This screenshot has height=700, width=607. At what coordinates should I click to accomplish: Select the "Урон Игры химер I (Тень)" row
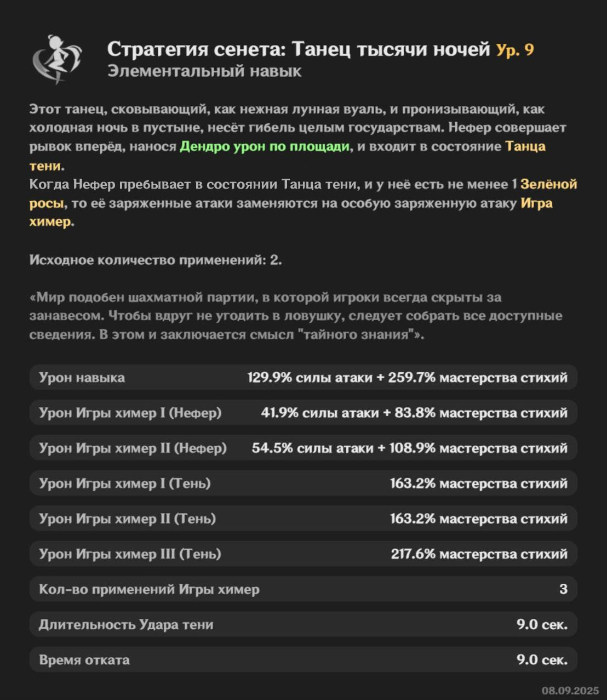tap(303, 483)
